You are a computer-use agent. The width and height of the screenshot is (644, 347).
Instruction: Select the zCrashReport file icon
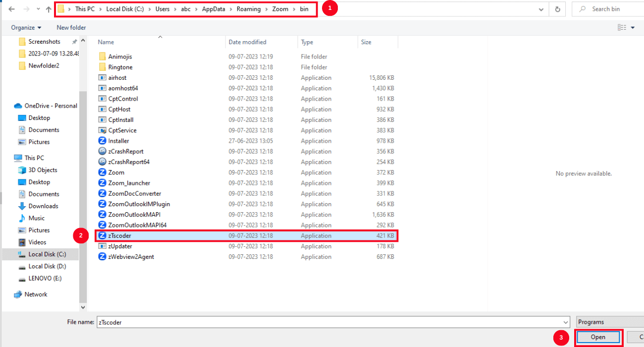point(103,151)
